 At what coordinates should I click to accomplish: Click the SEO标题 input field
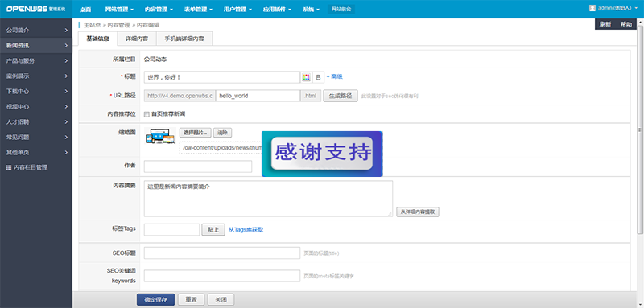coord(222,253)
